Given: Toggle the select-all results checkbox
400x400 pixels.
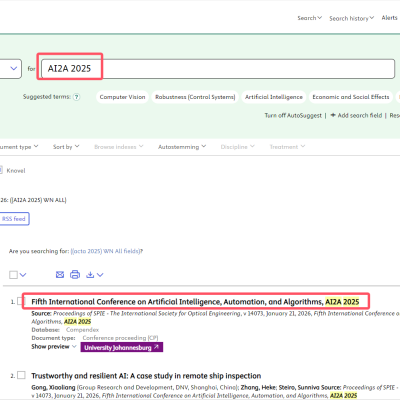Looking at the screenshot, I should point(13,275).
